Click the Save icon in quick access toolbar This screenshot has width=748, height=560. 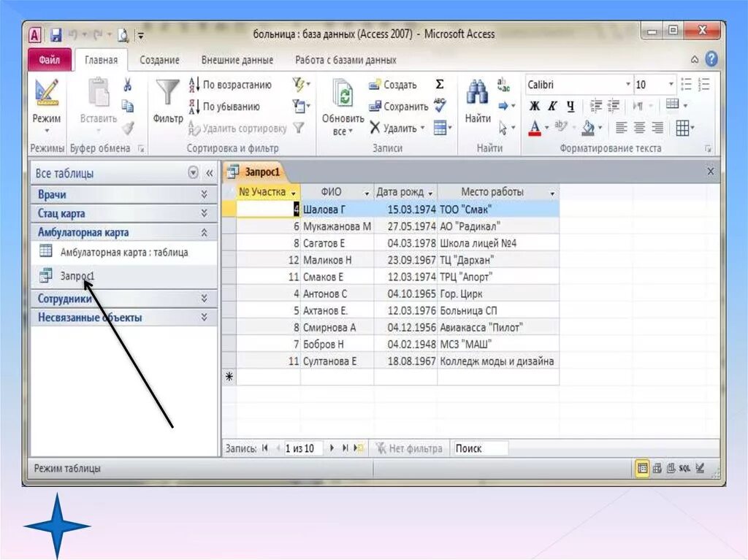[56, 35]
